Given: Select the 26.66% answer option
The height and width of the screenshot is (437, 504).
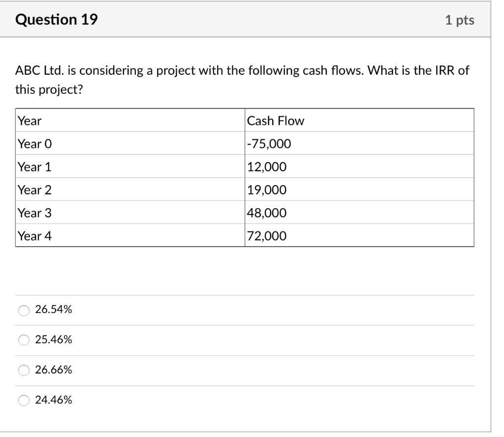Looking at the screenshot, I should tap(23, 370).
